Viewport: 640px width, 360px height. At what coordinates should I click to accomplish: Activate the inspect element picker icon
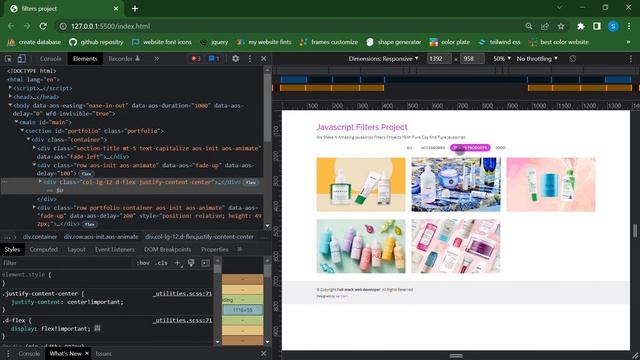(8, 59)
